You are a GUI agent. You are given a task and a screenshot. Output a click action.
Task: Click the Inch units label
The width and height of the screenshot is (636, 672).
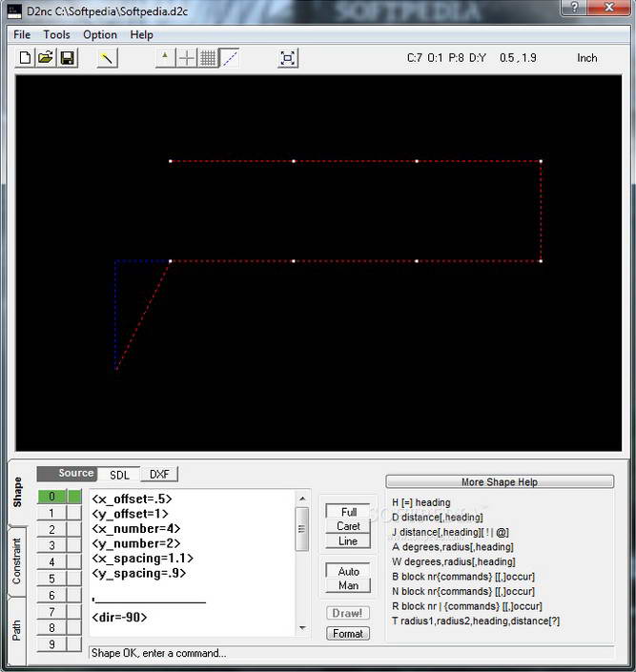coord(586,58)
